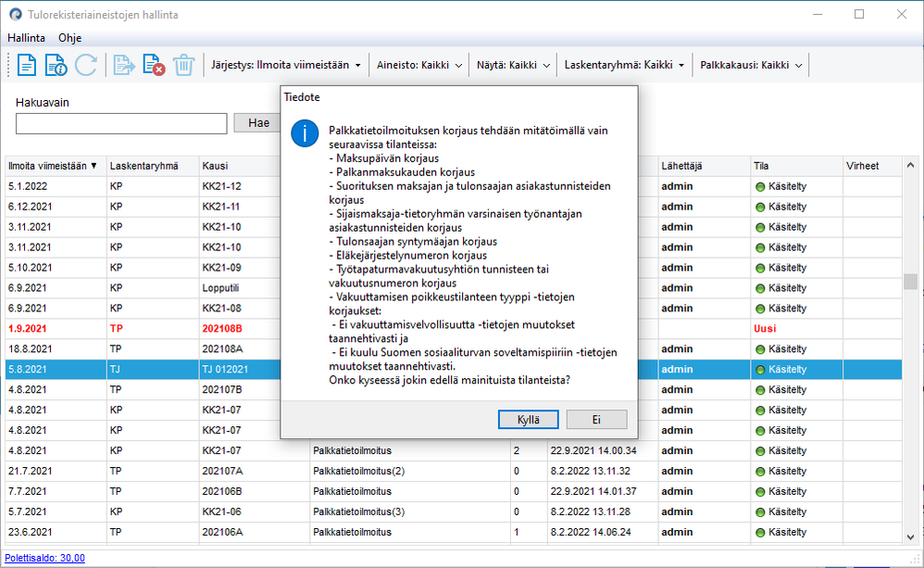Select red row with Kausi 202108B
This screenshot has width=924, height=568.
[x=454, y=329]
